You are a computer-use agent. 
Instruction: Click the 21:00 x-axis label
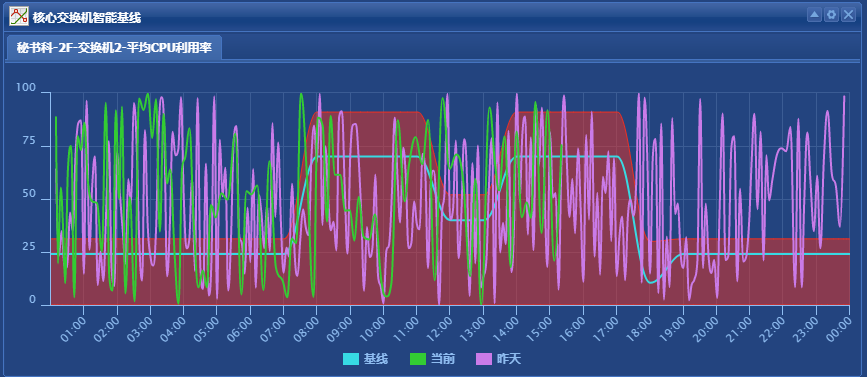click(x=738, y=328)
